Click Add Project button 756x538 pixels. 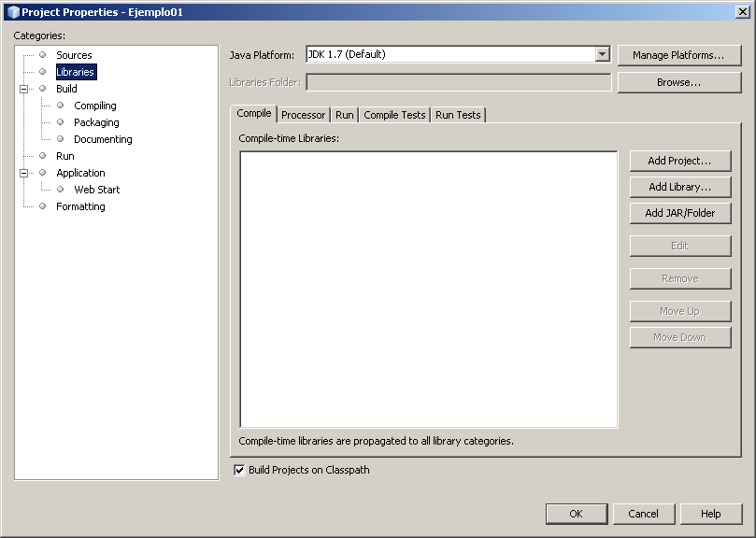pos(679,161)
